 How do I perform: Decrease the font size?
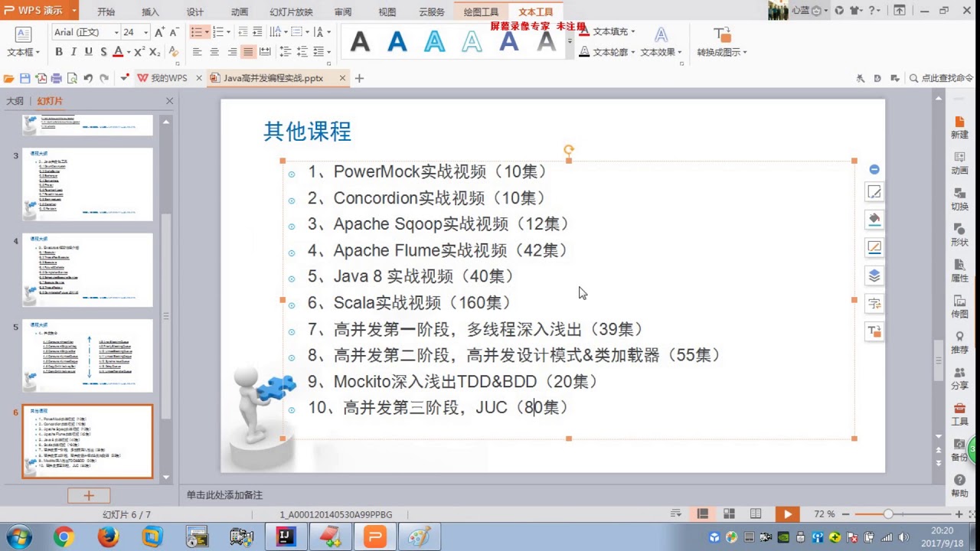pyautogui.click(x=175, y=32)
